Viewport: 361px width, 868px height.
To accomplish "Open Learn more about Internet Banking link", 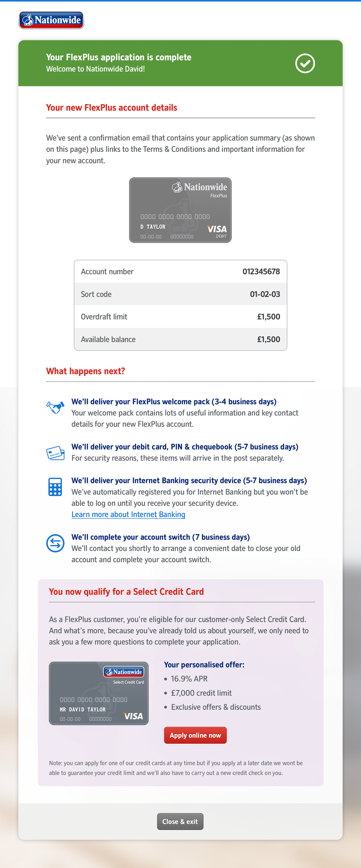I will tap(128, 514).
